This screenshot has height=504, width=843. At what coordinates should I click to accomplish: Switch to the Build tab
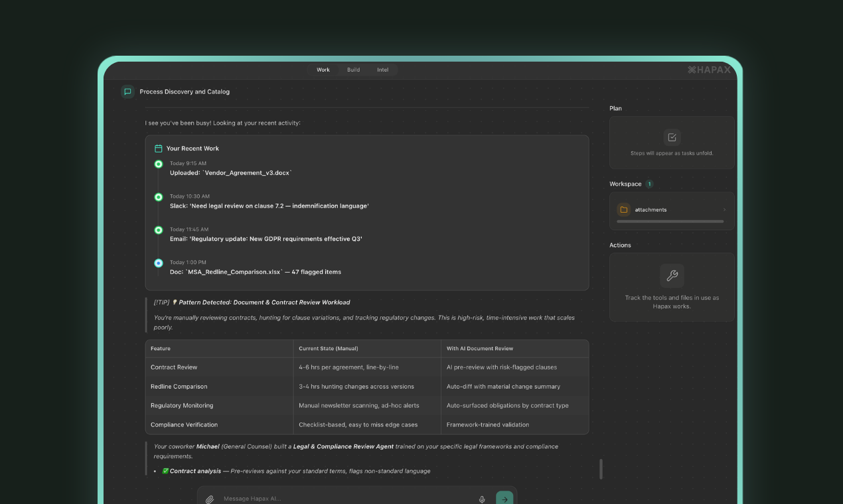click(x=353, y=69)
